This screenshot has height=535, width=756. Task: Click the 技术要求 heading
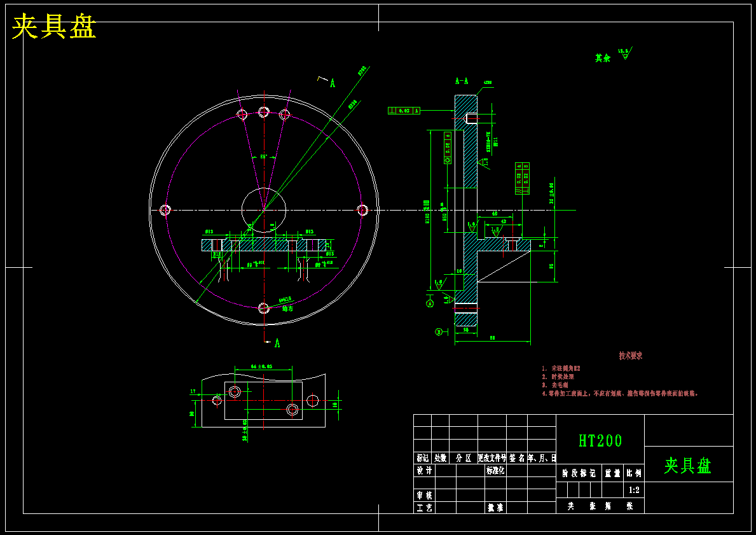tap(631, 356)
